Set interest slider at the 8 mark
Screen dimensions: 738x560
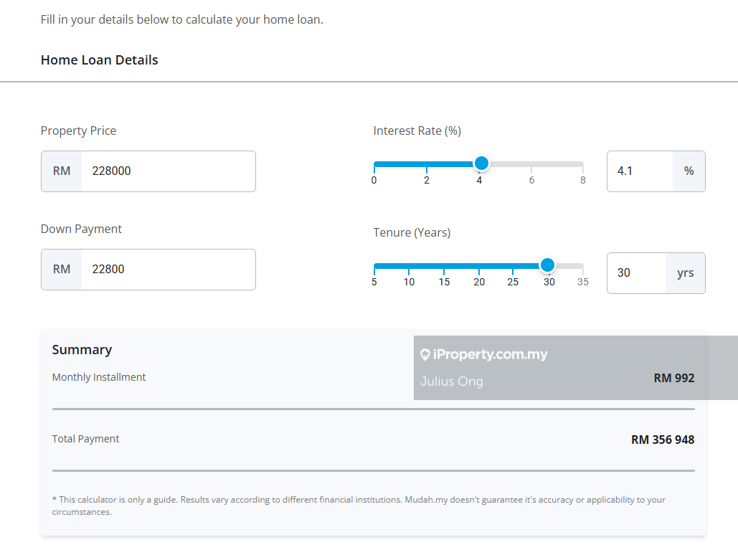pyautogui.click(x=583, y=164)
